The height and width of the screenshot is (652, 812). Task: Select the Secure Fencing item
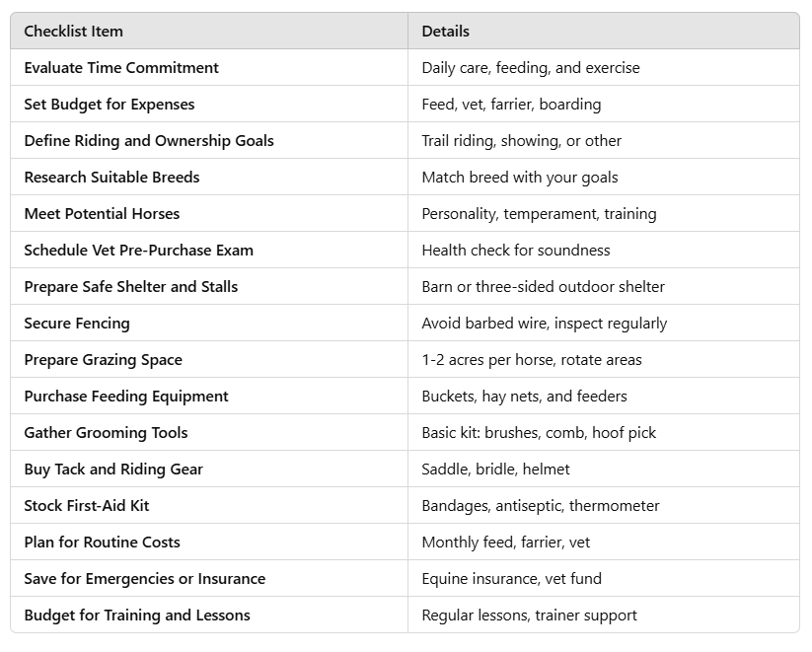coord(77,324)
